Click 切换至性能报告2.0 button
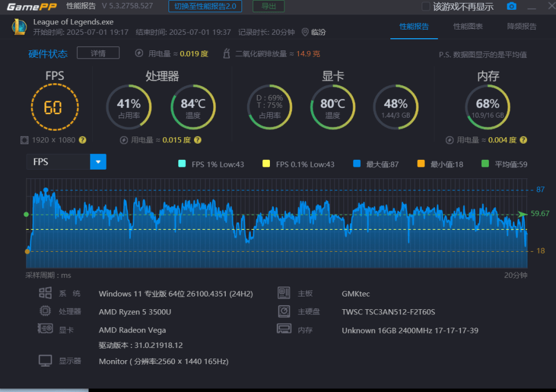Image resolution: width=556 pixels, height=392 pixels. tap(205, 6)
